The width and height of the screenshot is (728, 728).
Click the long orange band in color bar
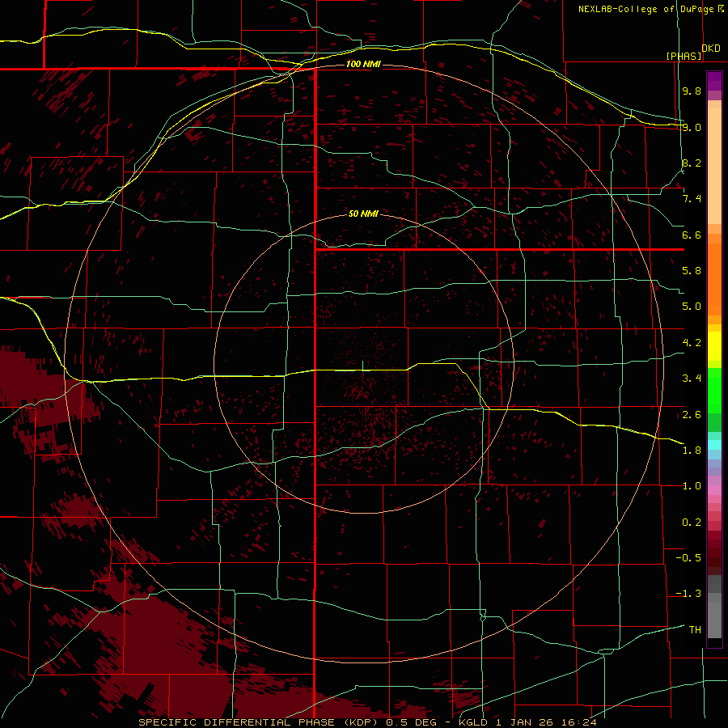(714, 279)
